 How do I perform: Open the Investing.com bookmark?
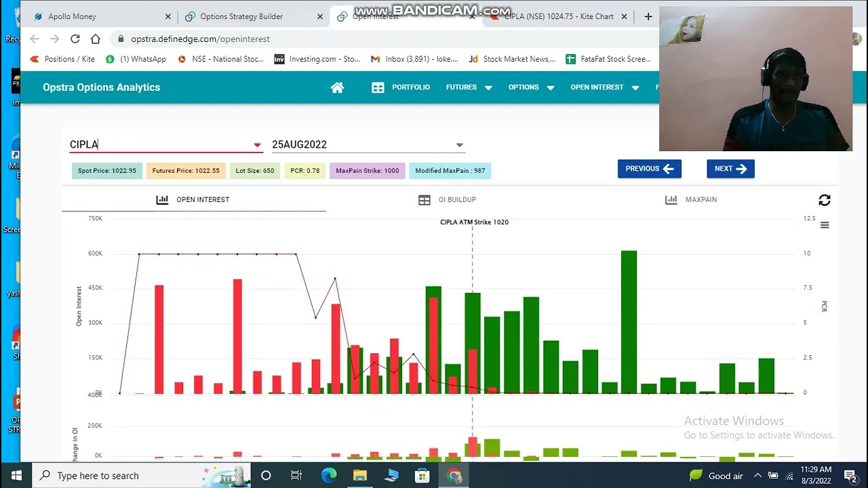317,59
